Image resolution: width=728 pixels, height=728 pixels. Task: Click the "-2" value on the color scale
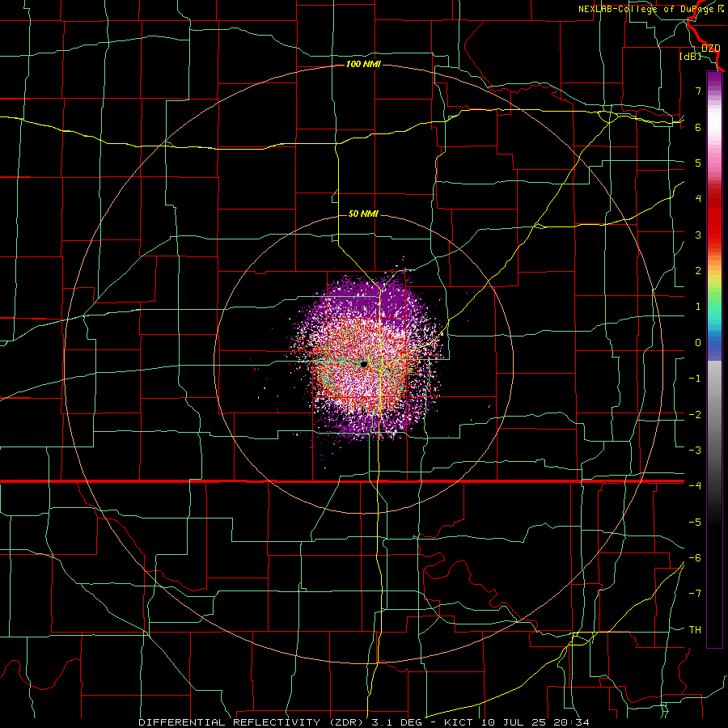pyautogui.click(x=695, y=415)
